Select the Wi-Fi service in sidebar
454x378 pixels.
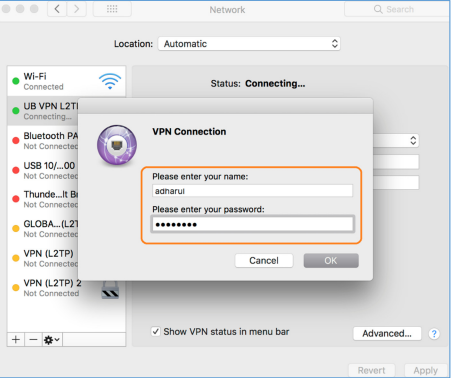tap(67, 81)
